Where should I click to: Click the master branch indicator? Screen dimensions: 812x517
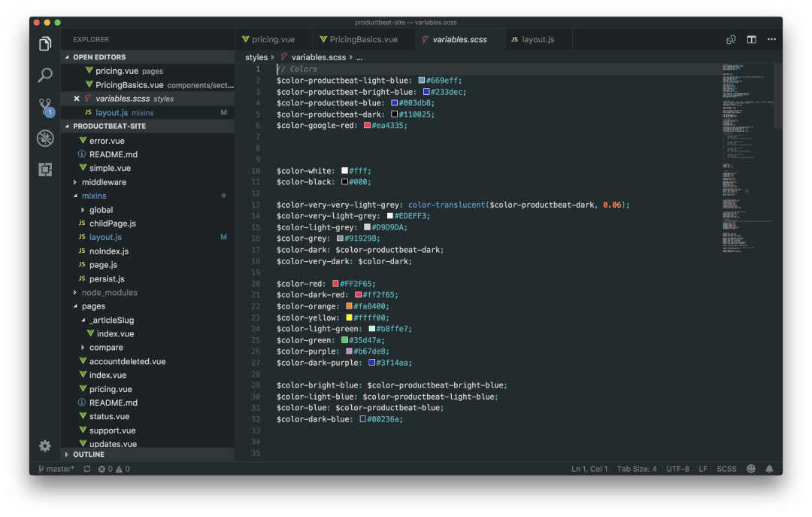pyautogui.click(x=56, y=469)
